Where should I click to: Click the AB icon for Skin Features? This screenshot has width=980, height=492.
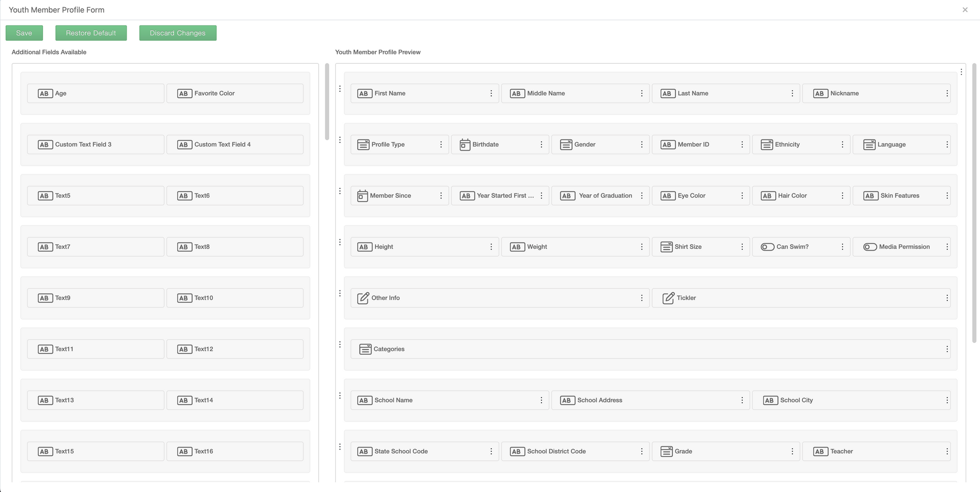click(x=870, y=195)
